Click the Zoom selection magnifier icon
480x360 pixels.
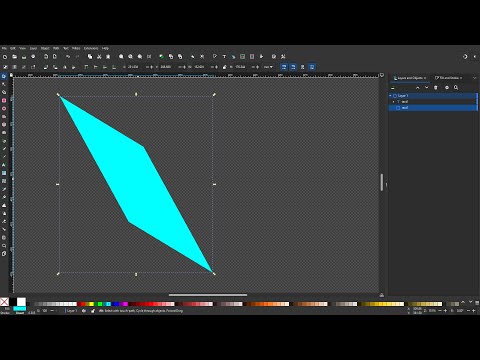(121, 57)
